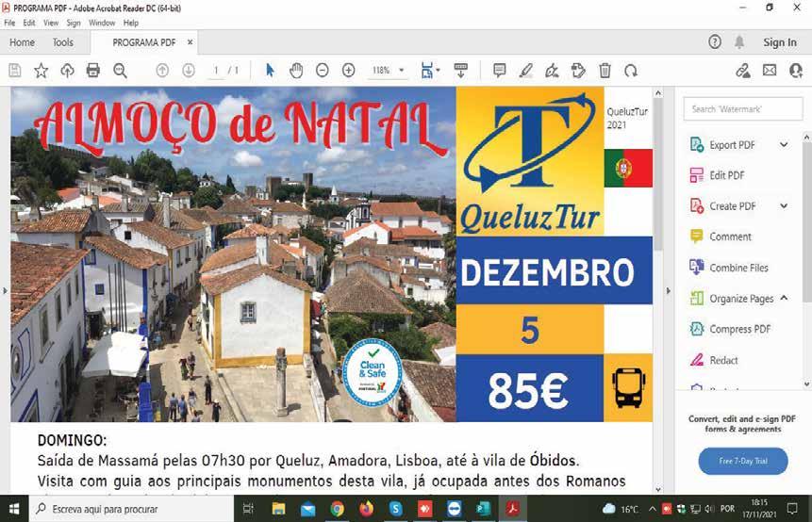Send file by email envelope icon
The image size is (812, 522).
(x=770, y=70)
